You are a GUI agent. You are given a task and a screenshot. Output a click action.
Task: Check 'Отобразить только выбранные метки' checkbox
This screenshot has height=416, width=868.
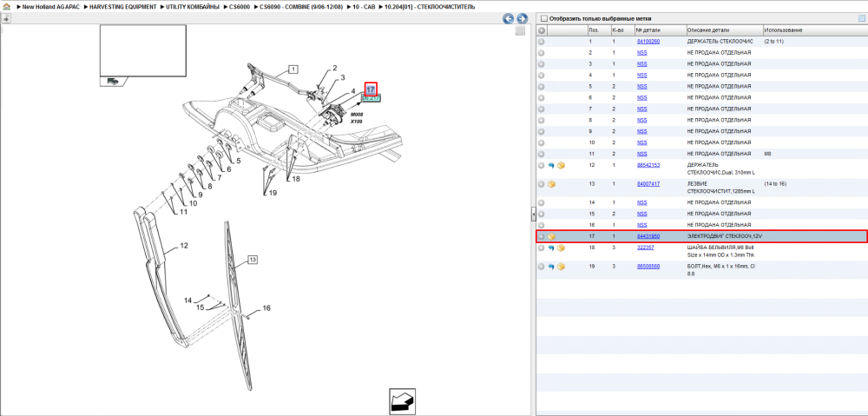click(543, 18)
